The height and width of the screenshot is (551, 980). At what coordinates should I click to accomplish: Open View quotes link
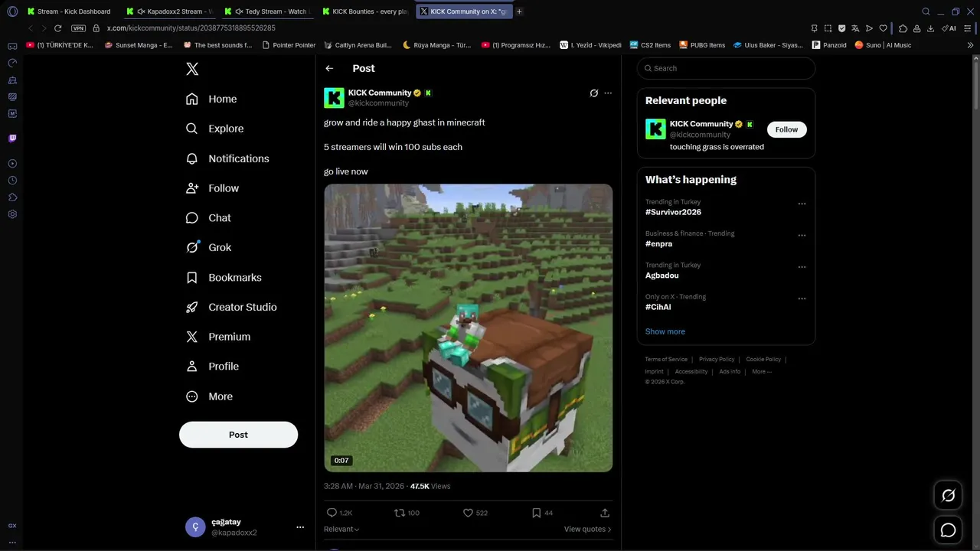pyautogui.click(x=587, y=529)
